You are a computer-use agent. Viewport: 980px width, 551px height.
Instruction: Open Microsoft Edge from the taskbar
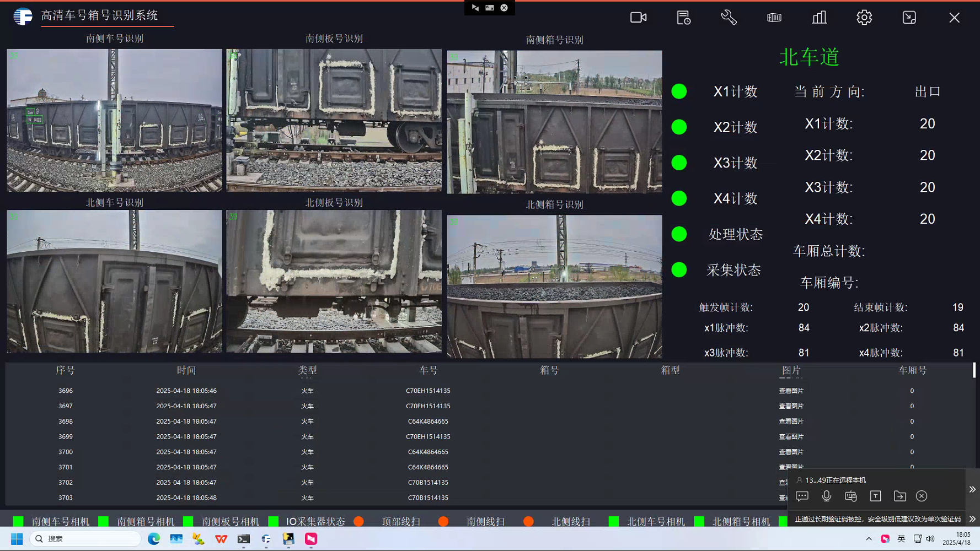click(153, 539)
